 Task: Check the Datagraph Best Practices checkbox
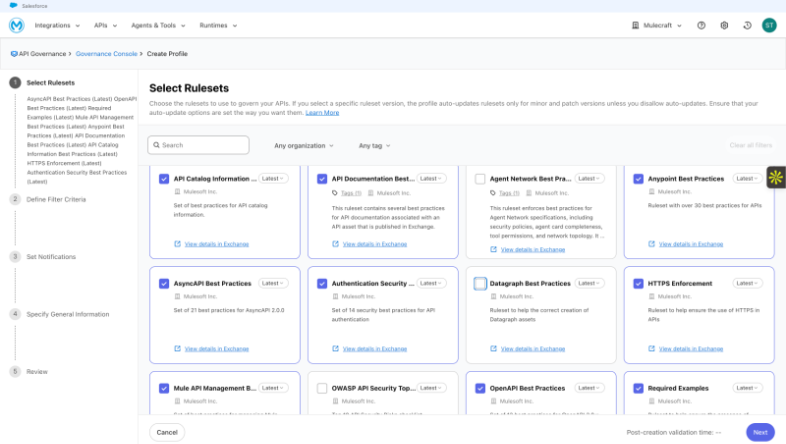pyautogui.click(x=481, y=284)
